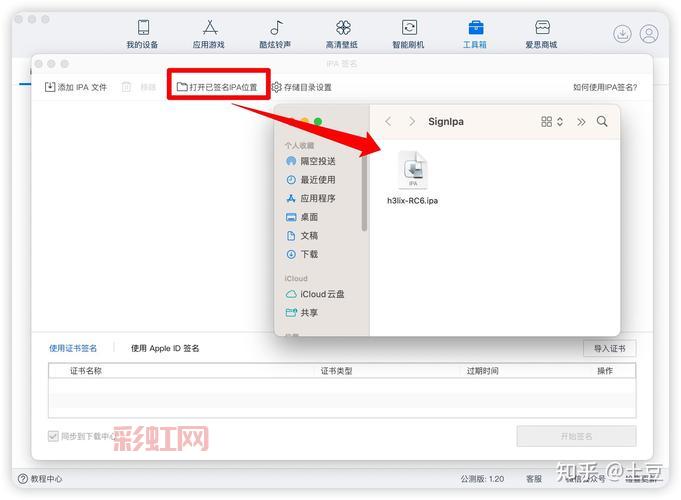Click the 证书名称 column header
The image size is (681, 500).
[x=86, y=371]
